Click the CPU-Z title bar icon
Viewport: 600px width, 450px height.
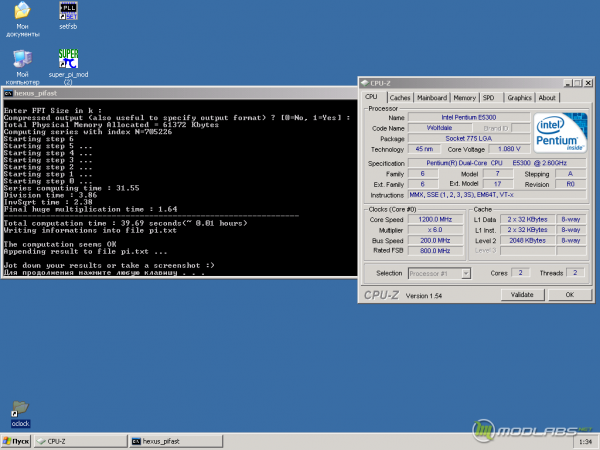pyautogui.click(x=365, y=83)
